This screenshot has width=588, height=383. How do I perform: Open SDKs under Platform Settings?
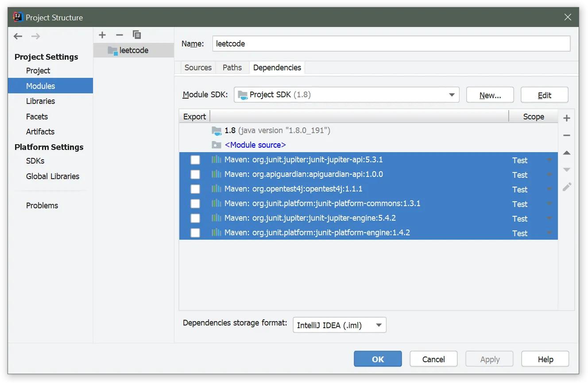[35, 161]
